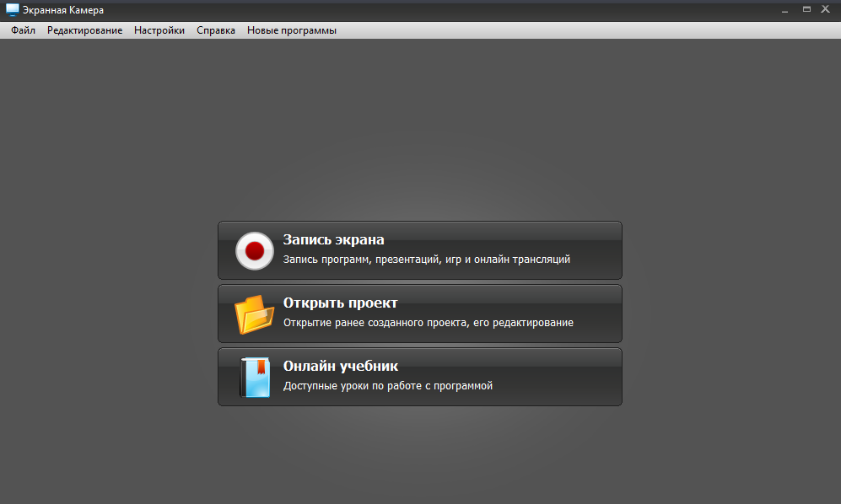Click the Экранная Камера monitor icon in title bar
Viewport: 841px width, 504px height.
[12, 10]
